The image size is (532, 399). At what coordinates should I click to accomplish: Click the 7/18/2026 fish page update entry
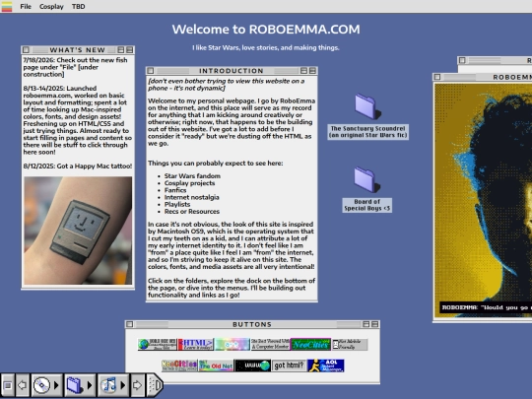75,67
